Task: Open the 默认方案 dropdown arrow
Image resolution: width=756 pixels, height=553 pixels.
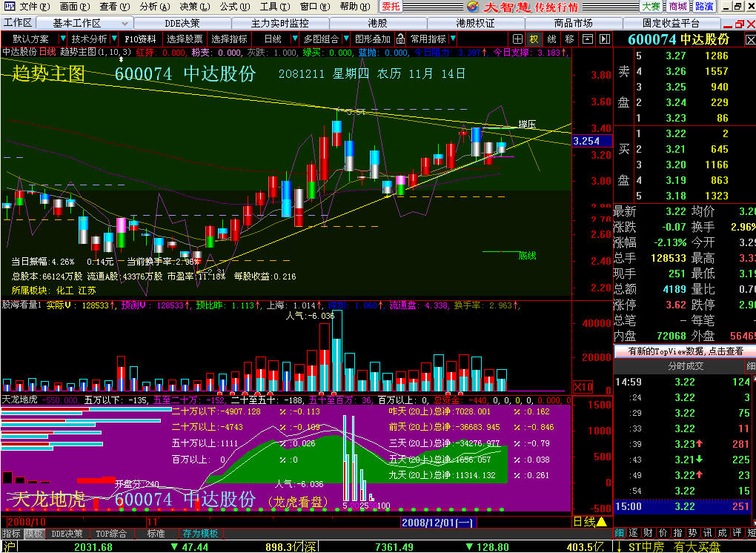Action: click(x=63, y=39)
